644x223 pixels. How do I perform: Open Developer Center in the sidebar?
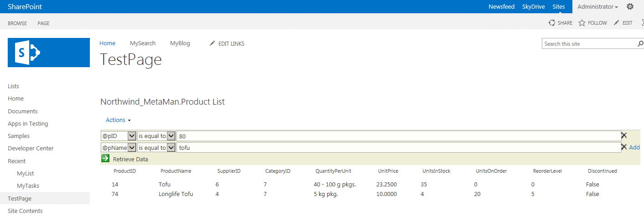(31, 149)
